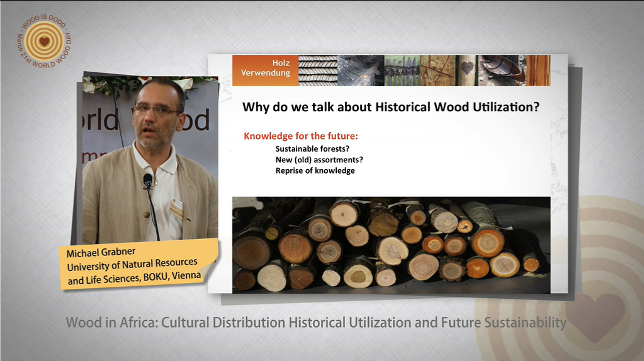
Task: Click the slide title about Historical Wood Utilization
Action: [390, 107]
